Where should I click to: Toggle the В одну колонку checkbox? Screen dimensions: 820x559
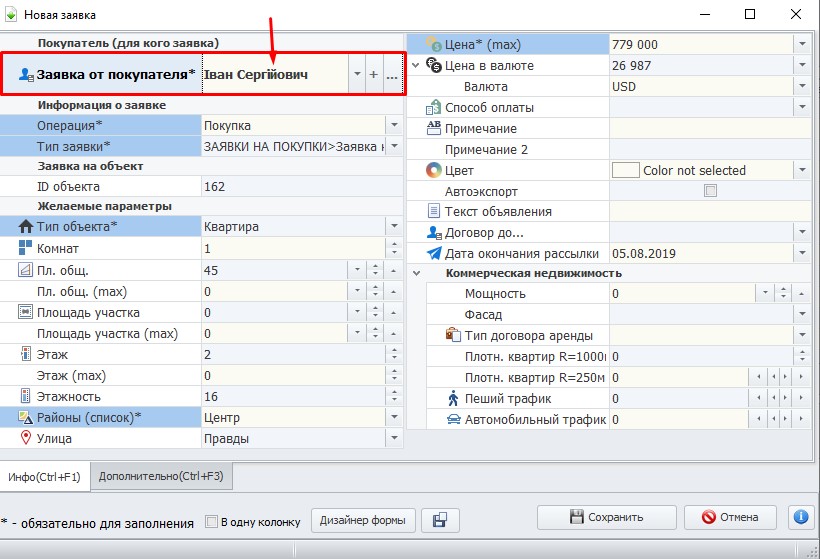click(x=211, y=521)
